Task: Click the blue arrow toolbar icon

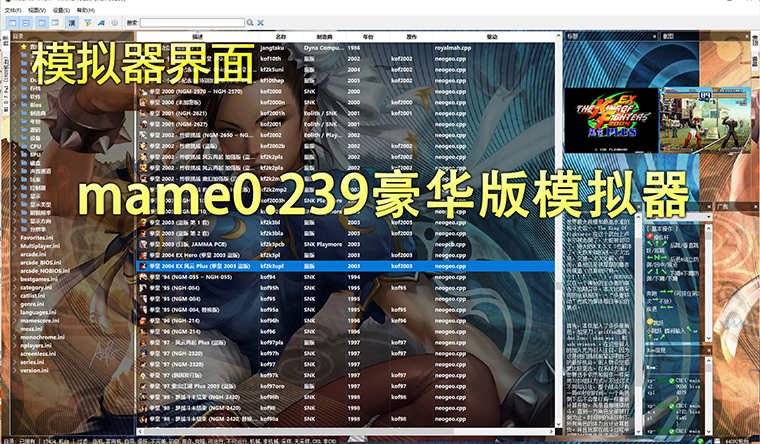Action: click(x=101, y=23)
